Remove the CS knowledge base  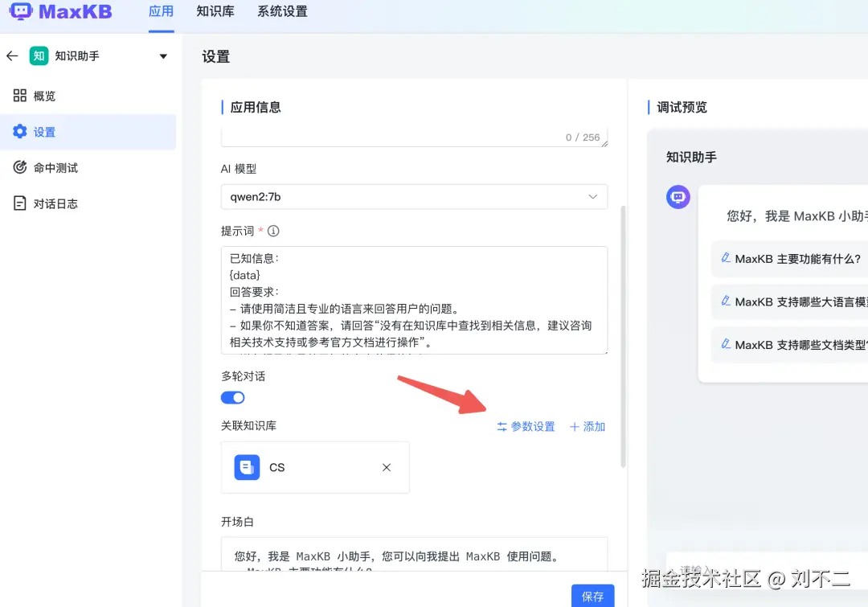pyautogui.click(x=386, y=467)
